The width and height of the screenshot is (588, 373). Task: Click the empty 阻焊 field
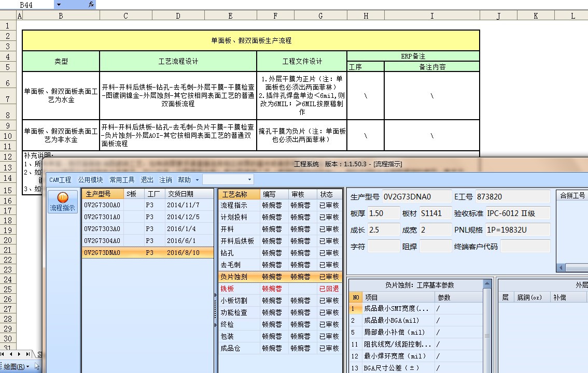pos(436,247)
